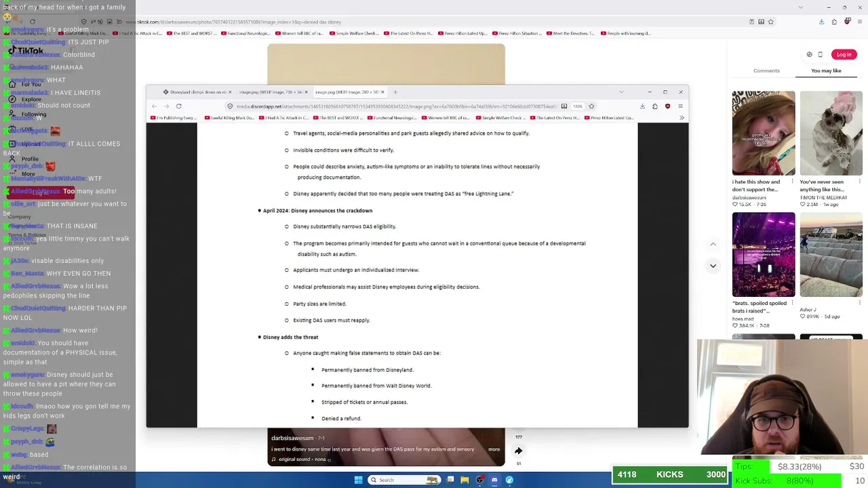This screenshot has width=868, height=488.
Task: Show more bookmarks chevron in front browser
Action: tap(682, 118)
